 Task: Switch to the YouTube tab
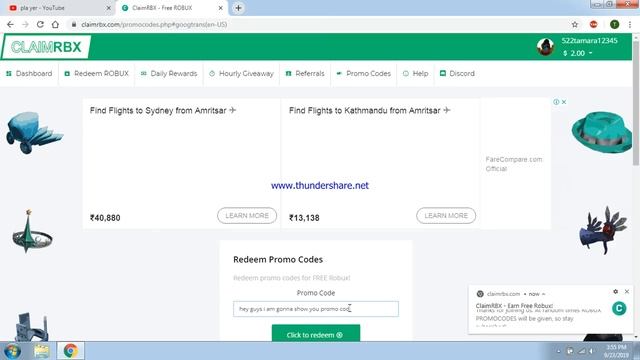coord(57,8)
